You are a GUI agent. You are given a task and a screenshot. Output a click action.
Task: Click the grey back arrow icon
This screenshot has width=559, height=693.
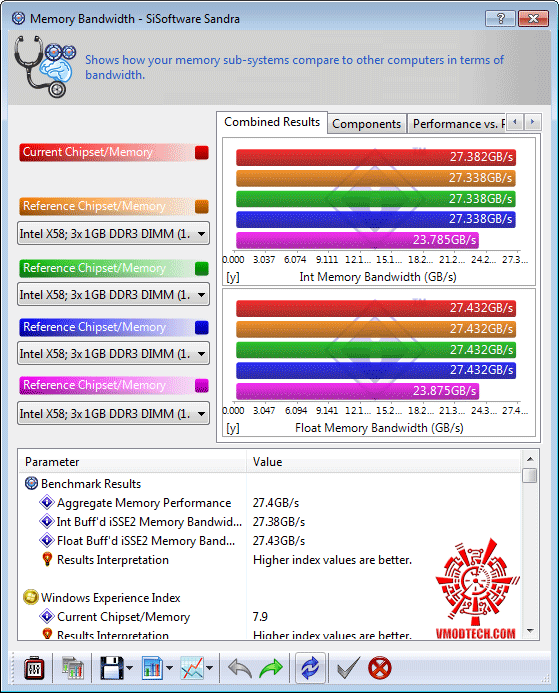(240, 668)
